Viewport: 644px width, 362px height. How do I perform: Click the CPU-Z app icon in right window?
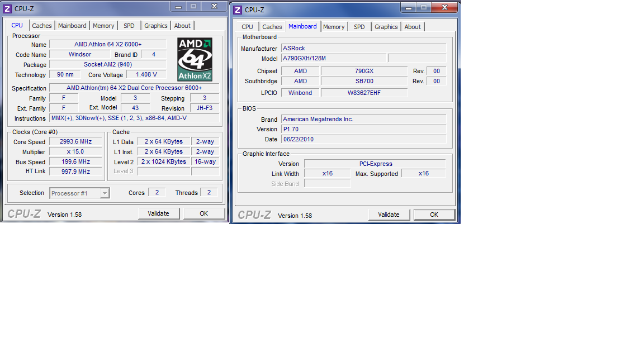tap(238, 10)
